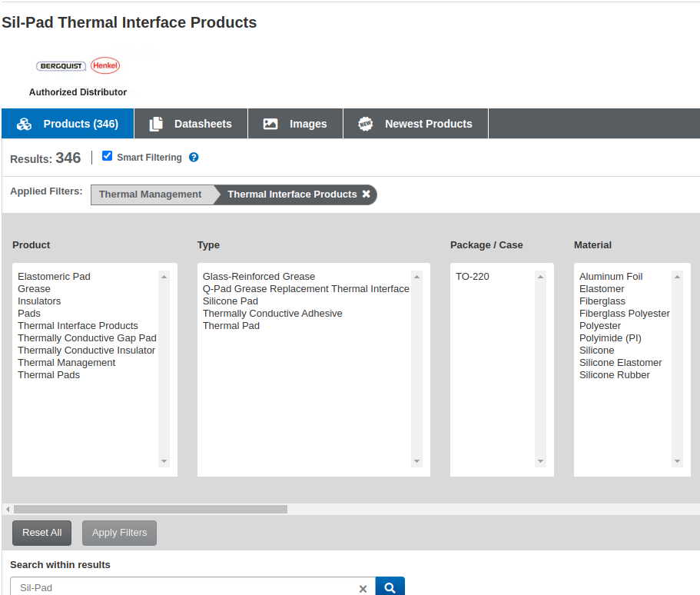
Task: Click the Apply Filters button
Action: [119, 533]
